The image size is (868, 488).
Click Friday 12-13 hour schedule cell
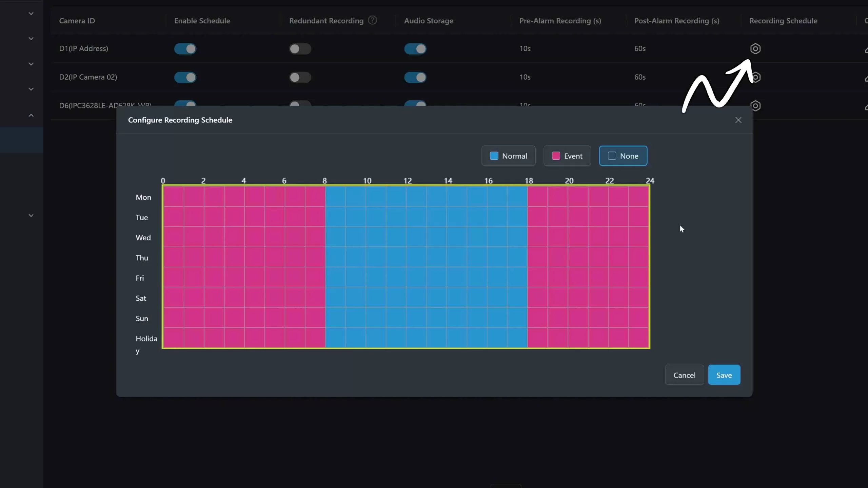pos(416,277)
